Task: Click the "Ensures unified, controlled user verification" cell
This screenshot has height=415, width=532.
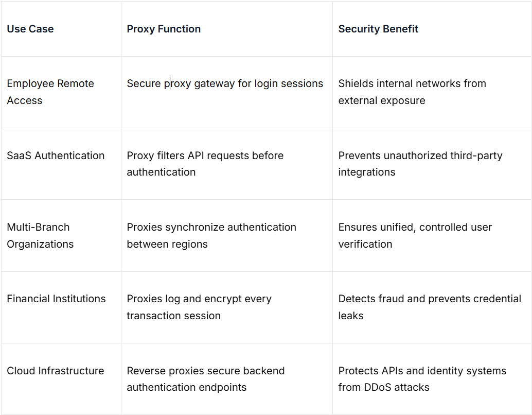Action: click(415, 235)
